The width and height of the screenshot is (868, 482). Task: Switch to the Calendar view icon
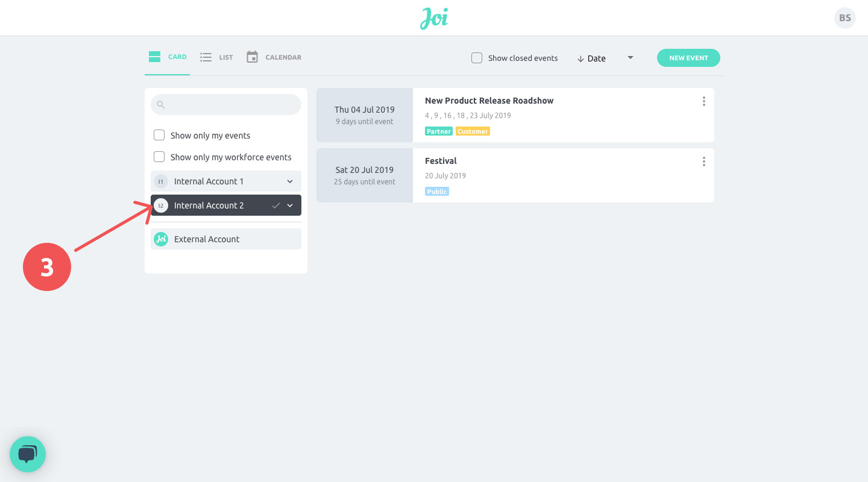pyautogui.click(x=252, y=57)
